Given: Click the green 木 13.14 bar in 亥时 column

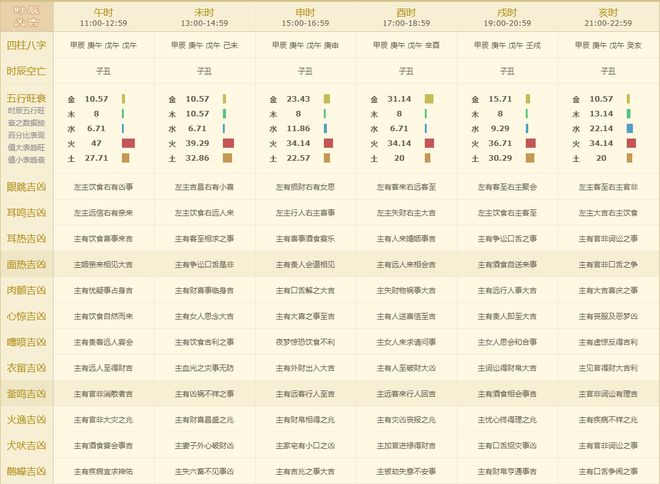Looking at the screenshot, I should (x=628, y=114).
